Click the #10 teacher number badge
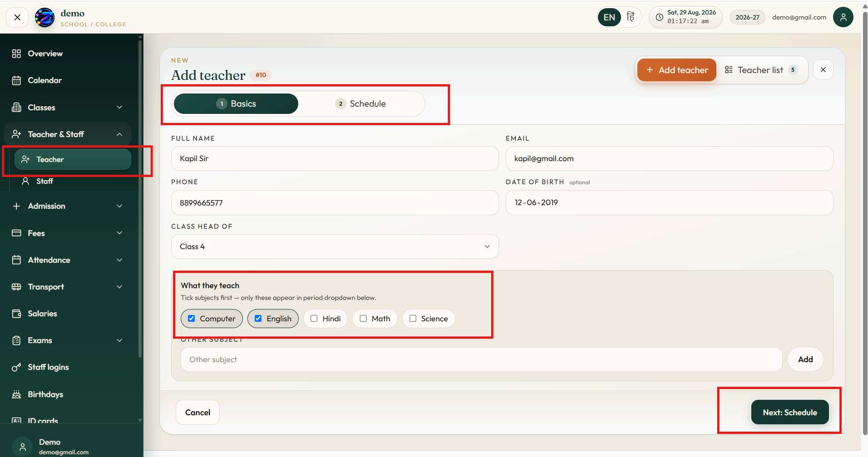Viewport: 868px width, 457px height. (x=261, y=75)
